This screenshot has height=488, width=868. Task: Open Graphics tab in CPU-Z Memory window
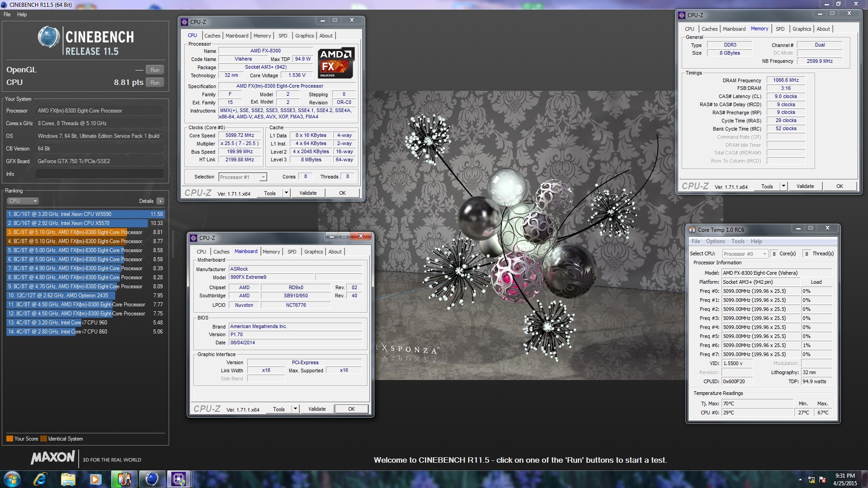pyautogui.click(x=802, y=29)
